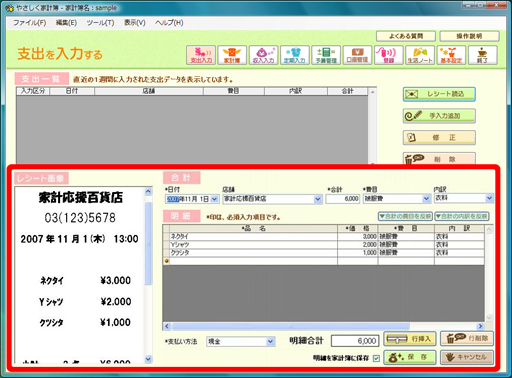The image size is (512, 378).
Task: Click the 行削除 delete row button
Action: pyautogui.click(x=467, y=338)
